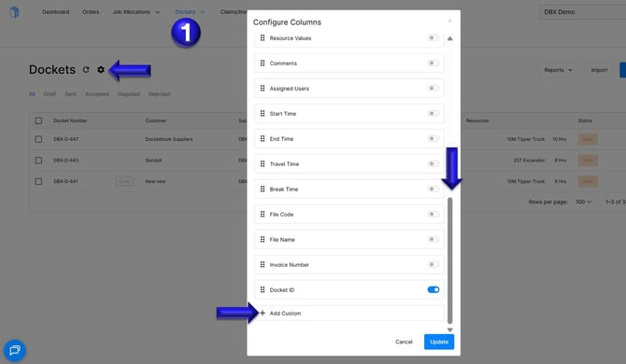This screenshot has width=626, height=364.
Task: Enable the File Name column toggle
Action: point(434,239)
